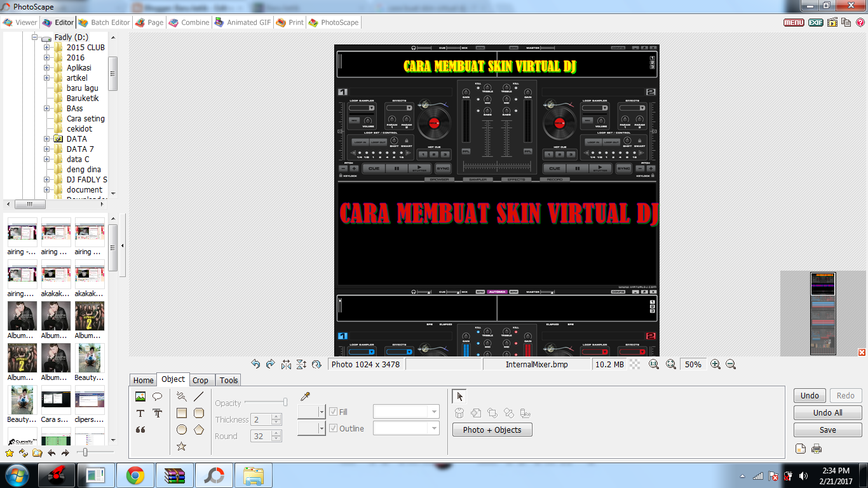The height and width of the screenshot is (488, 868).
Task: Adjust the thumbnail size slider
Action: (95, 452)
